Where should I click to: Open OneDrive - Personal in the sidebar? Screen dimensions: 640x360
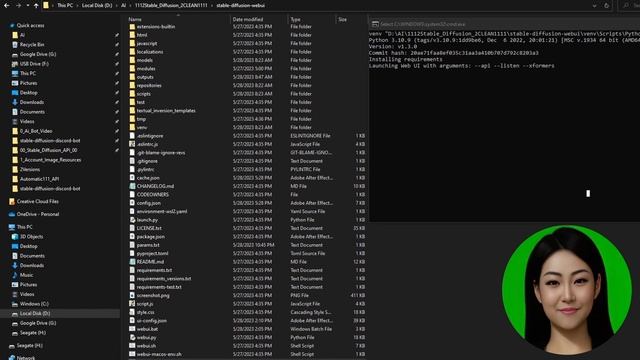(x=38, y=214)
